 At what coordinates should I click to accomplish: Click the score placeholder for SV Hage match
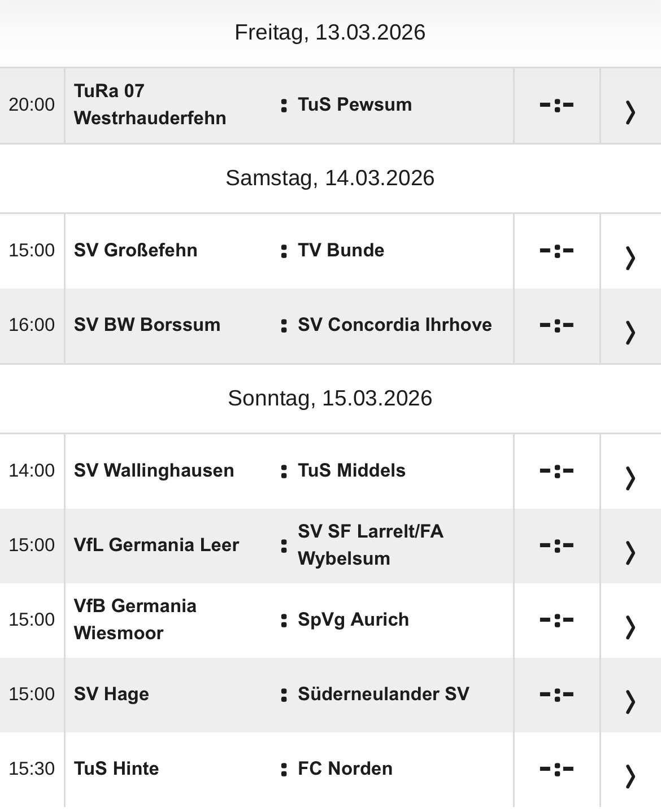coord(556,694)
